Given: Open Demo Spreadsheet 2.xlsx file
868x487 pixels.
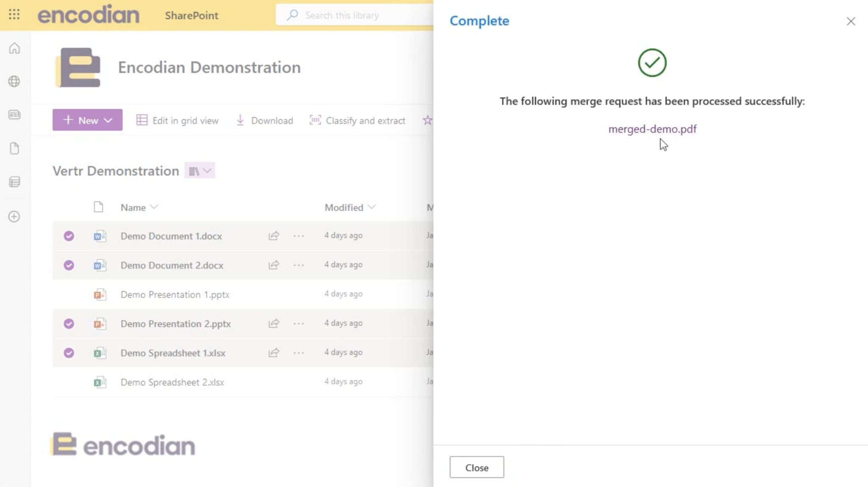Looking at the screenshot, I should click(x=172, y=382).
